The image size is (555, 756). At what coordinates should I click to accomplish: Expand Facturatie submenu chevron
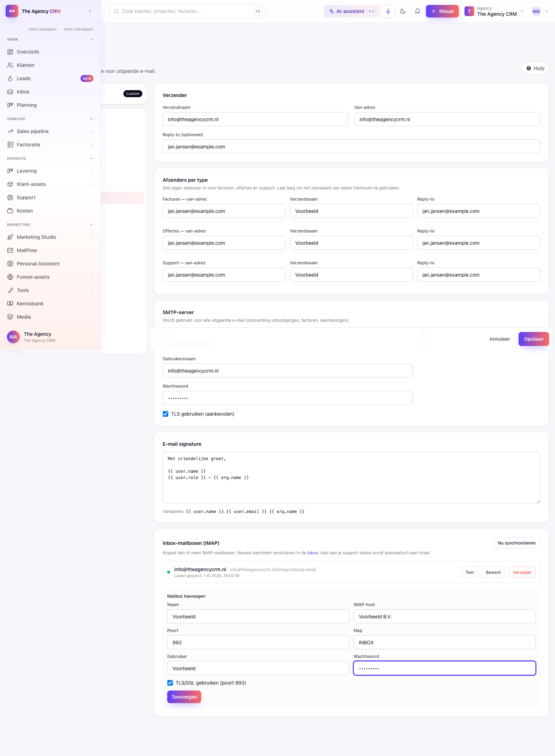[x=91, y=145]
